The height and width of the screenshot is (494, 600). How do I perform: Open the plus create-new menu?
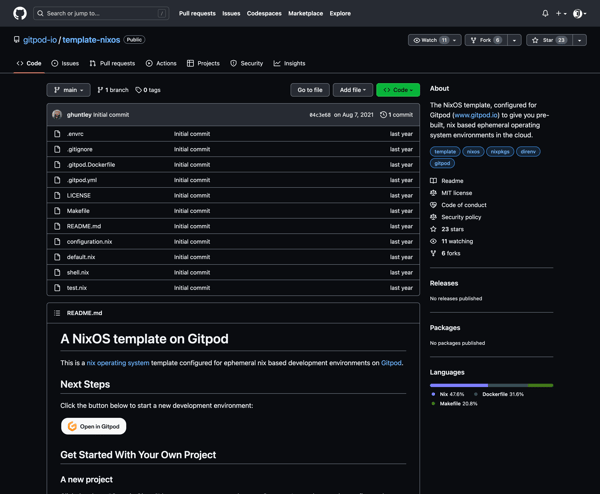click(561, 13)
